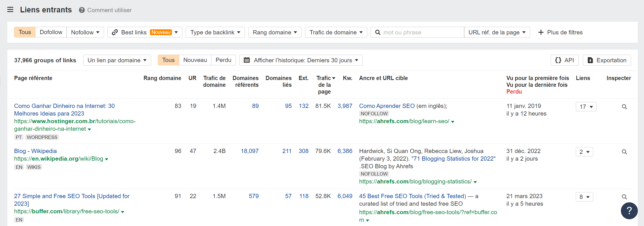Sort by Trafic de la page column
644x226 pixels.
click(324, 85)
